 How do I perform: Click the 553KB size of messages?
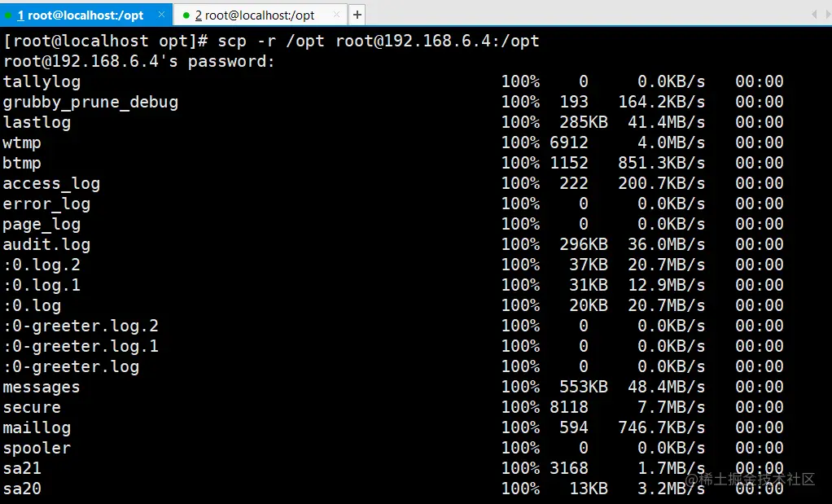pyautogui.click(x=584, y=387)
